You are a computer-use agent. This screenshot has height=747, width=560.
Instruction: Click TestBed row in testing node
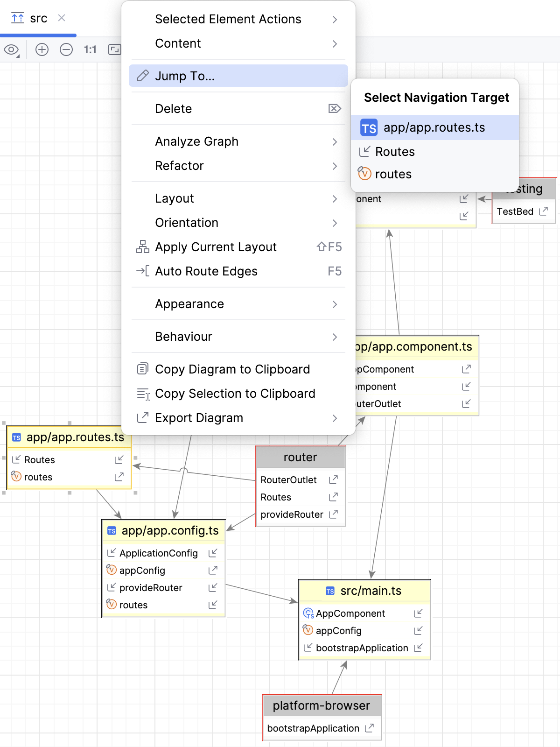[524, 211]
